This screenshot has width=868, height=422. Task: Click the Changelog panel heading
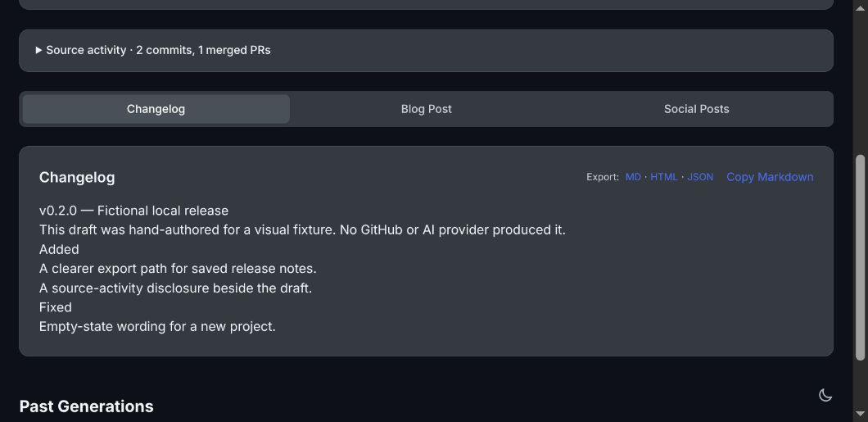tap(77, 178)
